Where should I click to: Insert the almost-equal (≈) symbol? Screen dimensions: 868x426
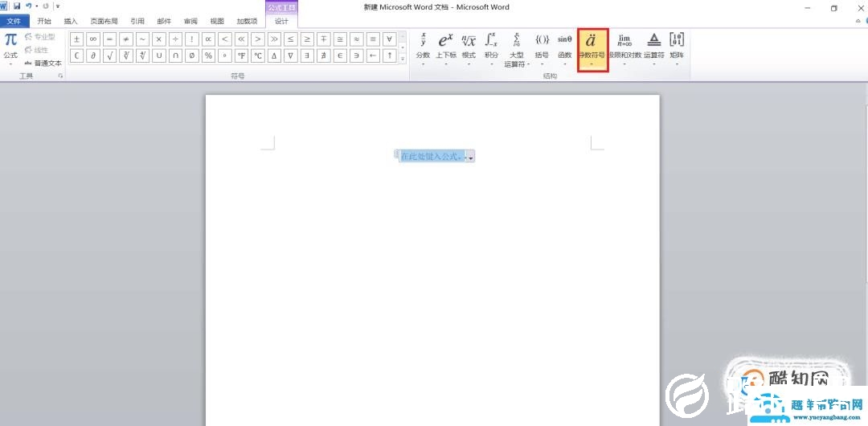[x=357, y=39]
